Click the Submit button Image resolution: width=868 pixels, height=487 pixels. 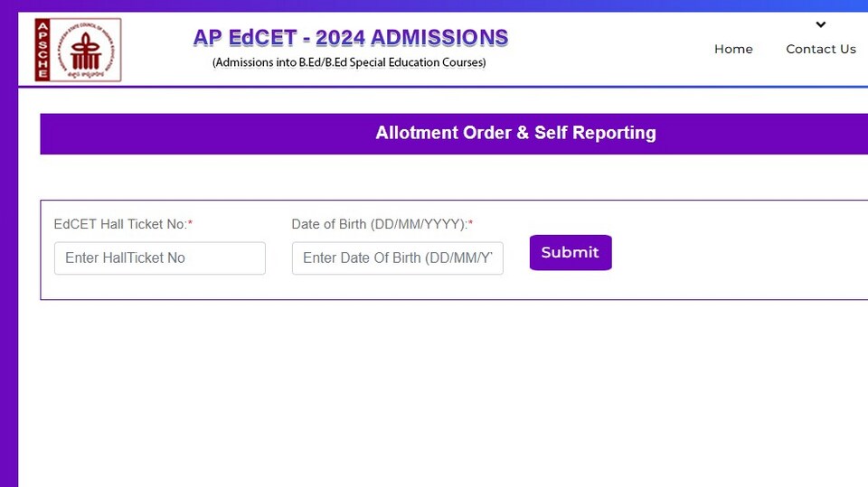tap(571, 252)
